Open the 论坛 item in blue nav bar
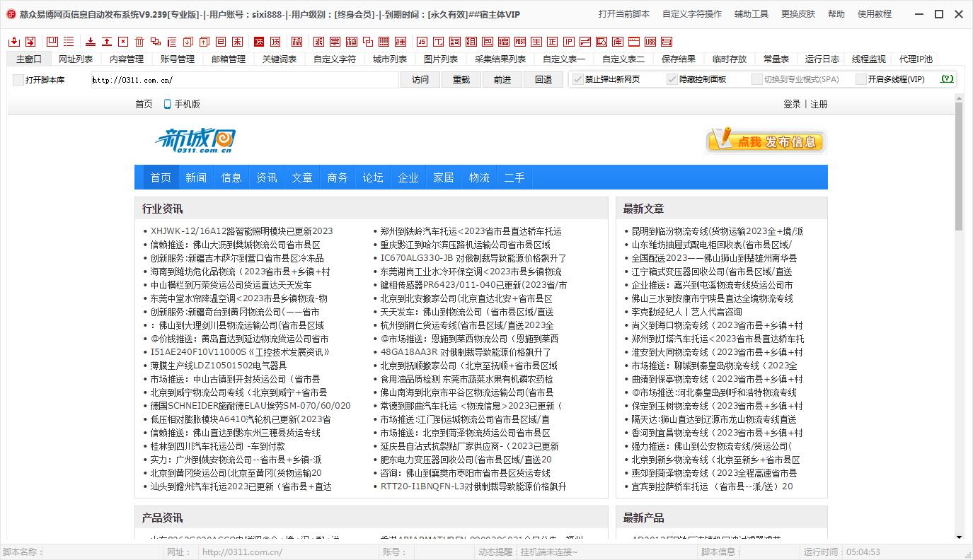The image size is (973, 560). (x=373, y=177)
